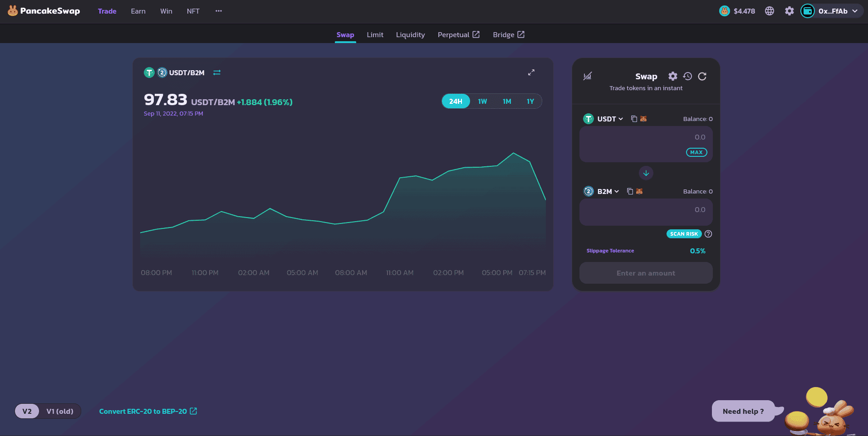Click the Need help ? bubble
The width and height of the screenshot is (868, 436).
point(743,411)
